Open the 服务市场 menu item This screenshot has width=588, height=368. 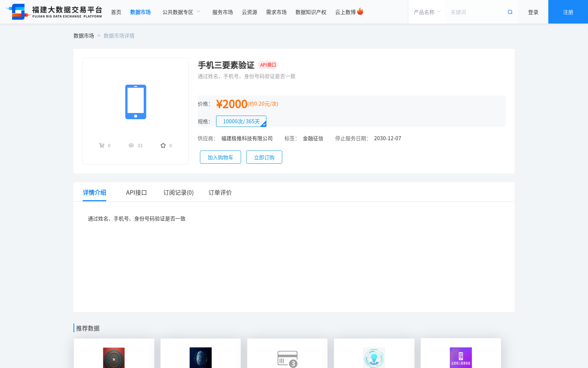click(223, 12)
